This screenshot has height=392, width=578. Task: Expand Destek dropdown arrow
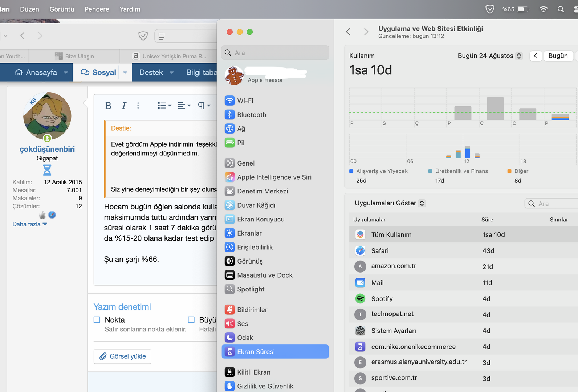[x=172, y=72]
